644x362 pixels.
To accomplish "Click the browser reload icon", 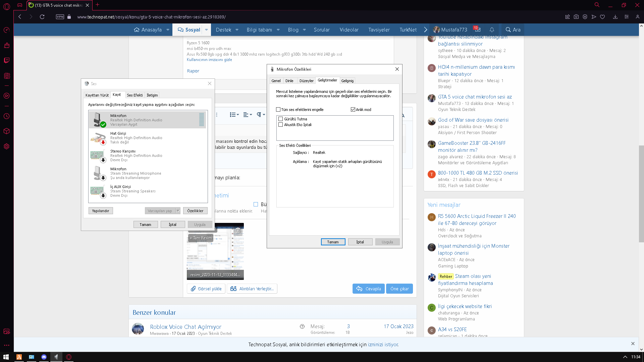I will 42,17.
